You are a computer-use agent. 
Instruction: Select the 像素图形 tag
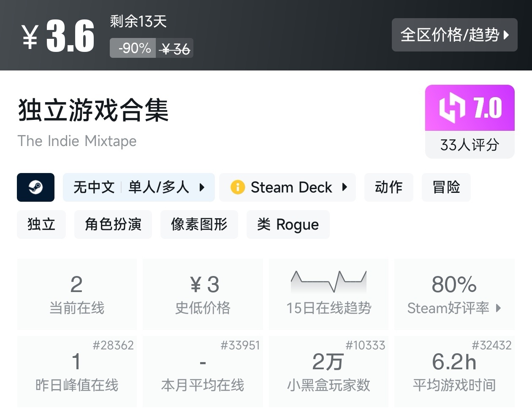[x=199, y=224]
